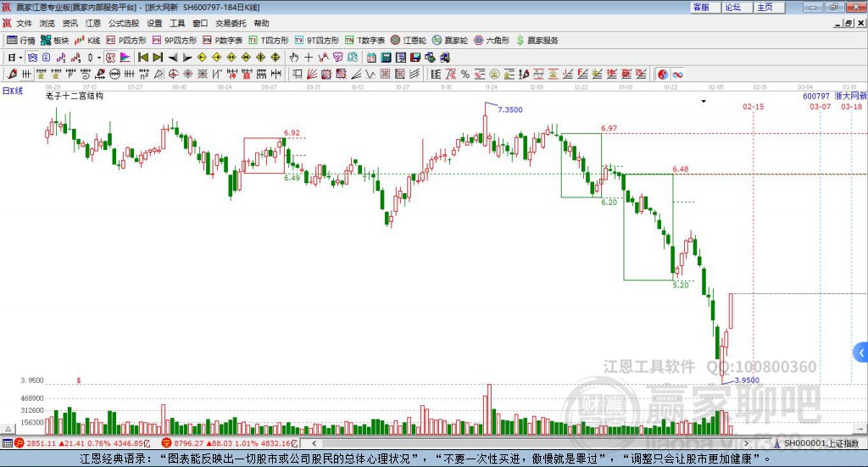868x467 pixels.
Task: Click the 02-15 date marker
Action: click(753, 106)
